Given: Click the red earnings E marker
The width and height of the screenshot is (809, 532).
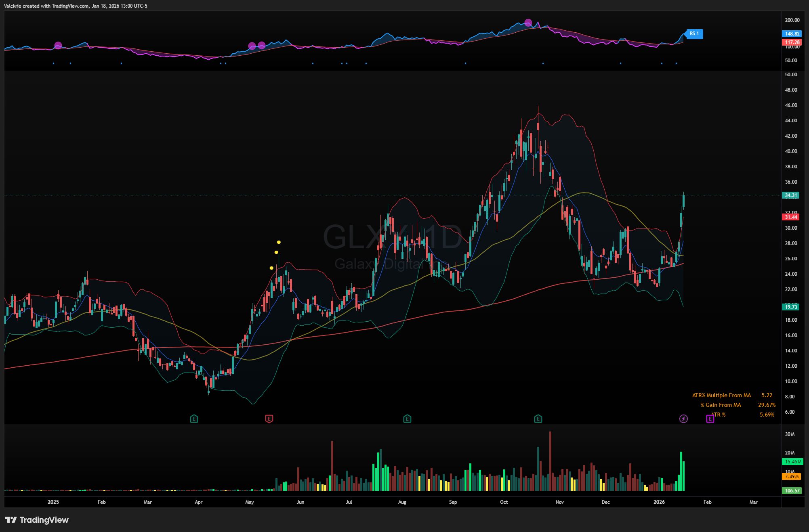Looking at the screenshot, I should 269,419.
